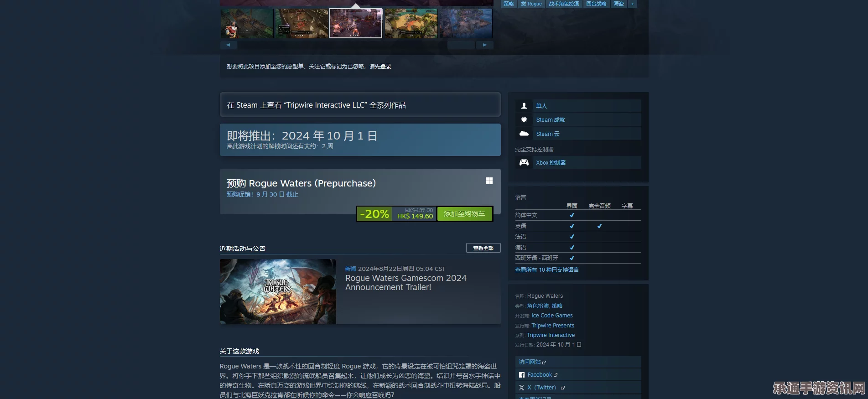Open publisher Tripwire Presents link

click(x=553, y=326)
